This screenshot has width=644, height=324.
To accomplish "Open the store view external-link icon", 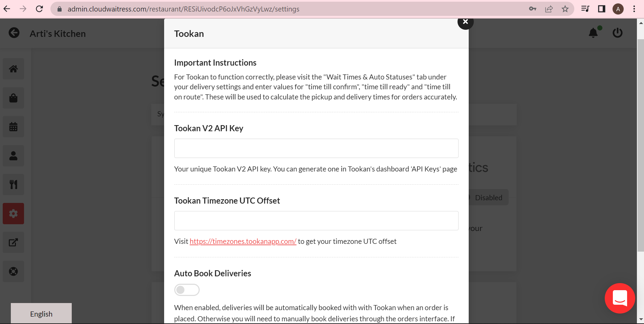I will (13, 242).
